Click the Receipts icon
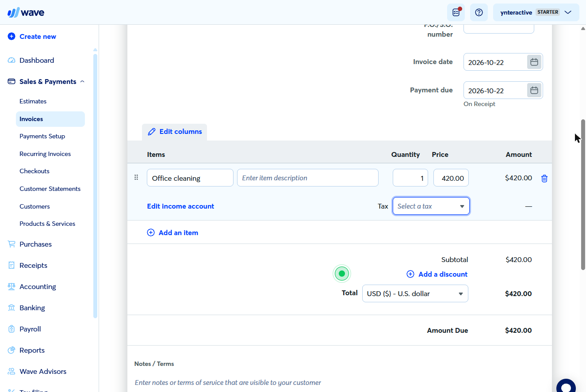 [x=11, y=266]
